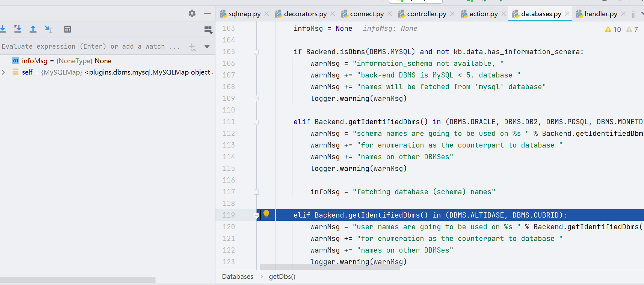Viewport: 644px width, 285px height.
Task: Close handler.py tab
Action: tap(623, 14)
